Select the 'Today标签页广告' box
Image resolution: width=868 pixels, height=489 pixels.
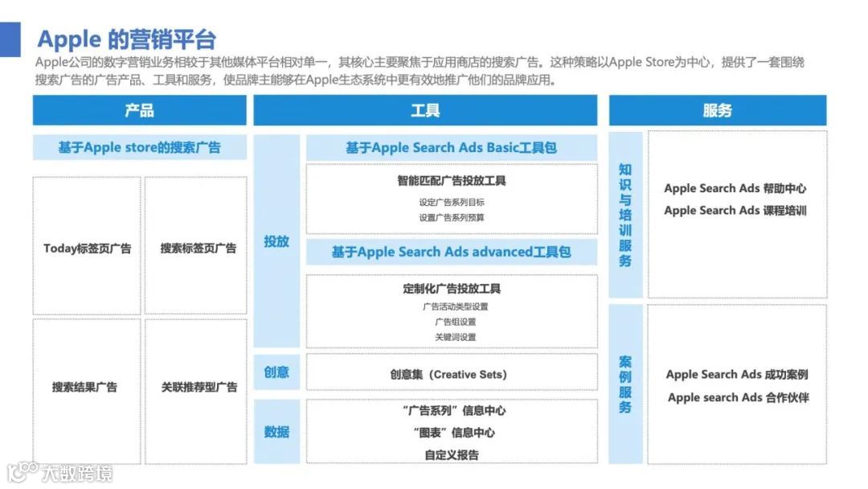pos(87,246)
